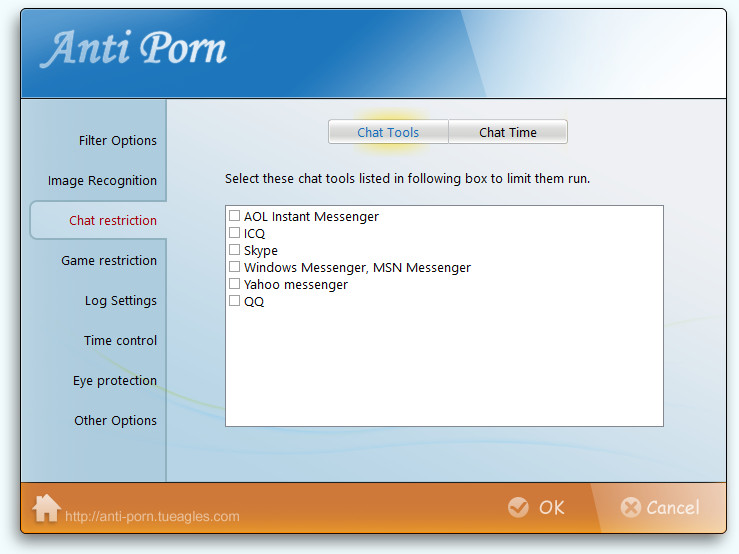Click the QQ list entry text
739x554 pixels.
click(x=254, y=301)
